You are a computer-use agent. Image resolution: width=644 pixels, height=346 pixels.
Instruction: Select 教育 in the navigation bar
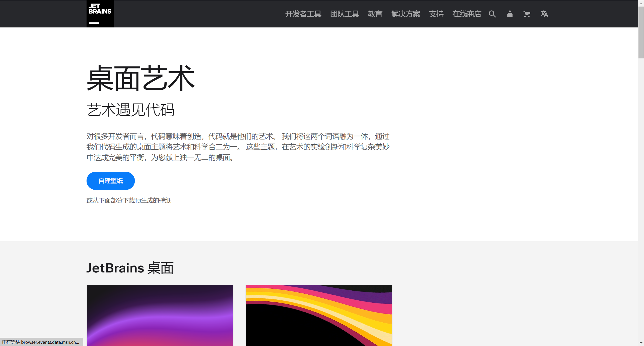(x=375, y=14)
